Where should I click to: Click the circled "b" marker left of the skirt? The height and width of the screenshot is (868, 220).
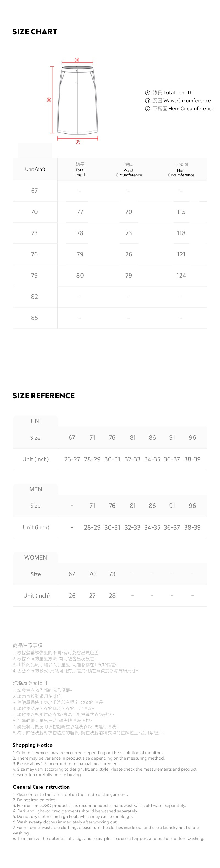pyautogui.click(x=49, y=100)
